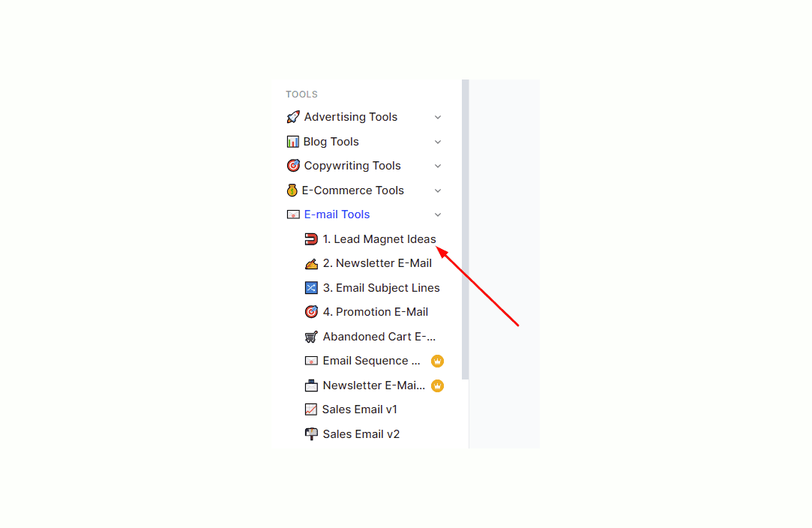Open 4. Promotion E-Mail

pyautogui.click(x=376, y=312)
